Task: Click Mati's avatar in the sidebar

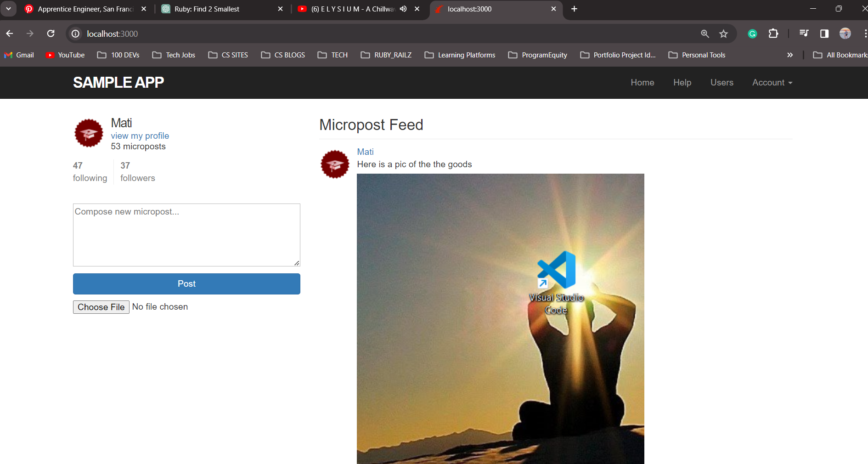Action: pyautogui.click(x=89, y=133)
